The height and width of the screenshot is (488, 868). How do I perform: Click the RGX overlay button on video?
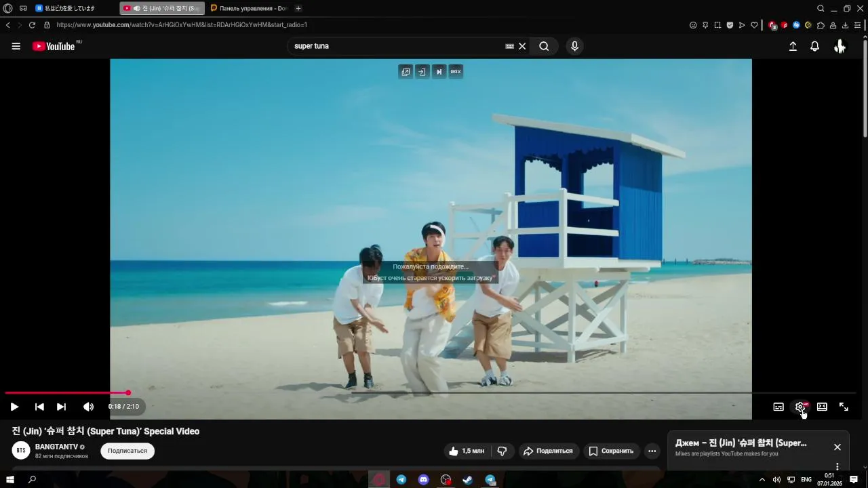[456, 71]
